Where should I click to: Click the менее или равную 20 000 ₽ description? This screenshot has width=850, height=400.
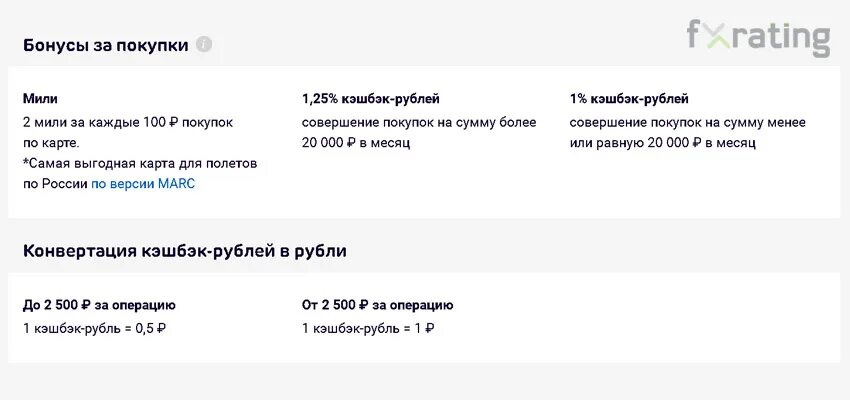point(687,133)
